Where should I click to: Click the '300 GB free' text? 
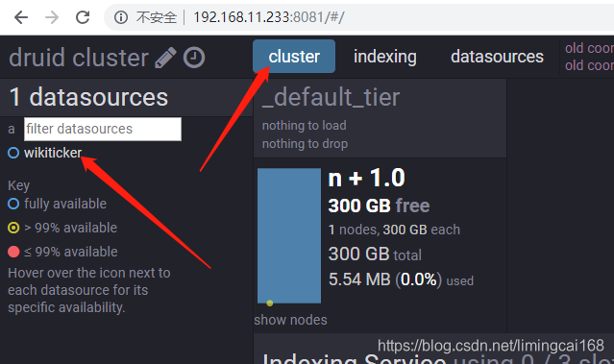[x=379, y=206]
